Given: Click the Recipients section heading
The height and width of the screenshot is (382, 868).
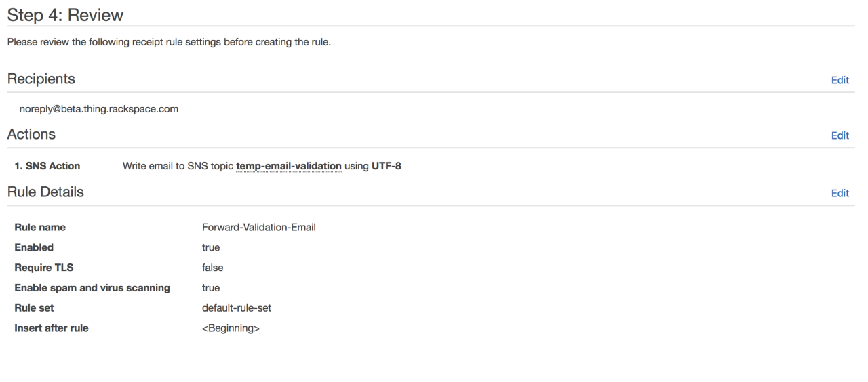Looking at the screenshot, I should point(41,79).
